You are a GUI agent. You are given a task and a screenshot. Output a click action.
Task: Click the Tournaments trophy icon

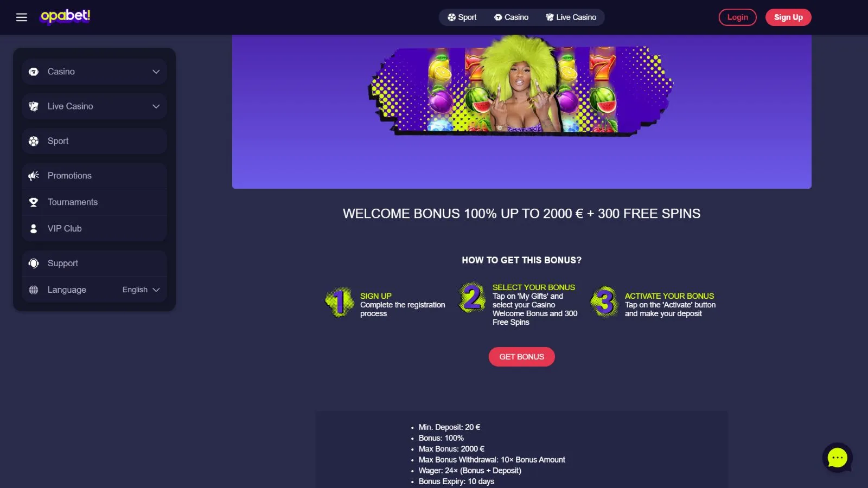click(34, 202)
